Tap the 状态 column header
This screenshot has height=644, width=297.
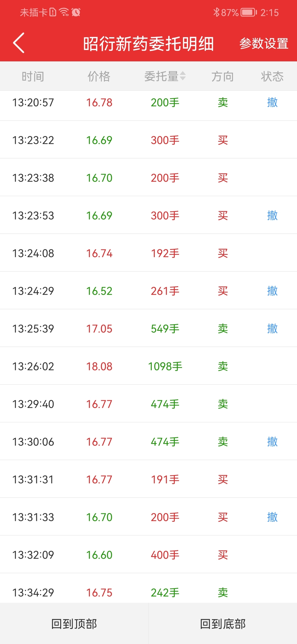pos(272,76)
